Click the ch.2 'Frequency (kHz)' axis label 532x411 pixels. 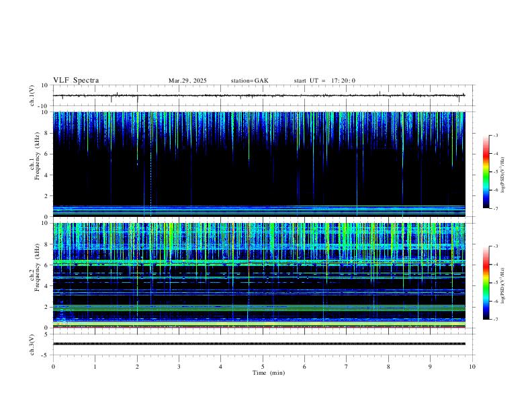click(x=37, y=267)
